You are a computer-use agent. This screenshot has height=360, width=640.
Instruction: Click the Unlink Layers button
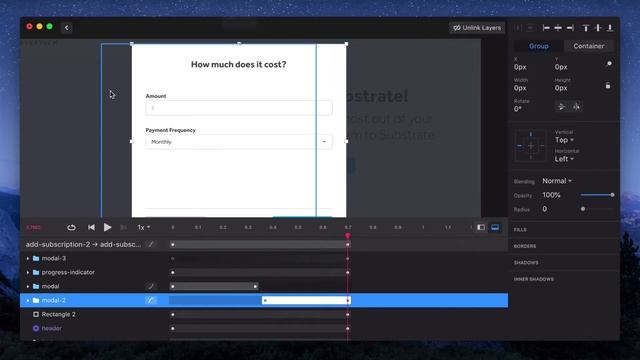(x=477, y=28)
